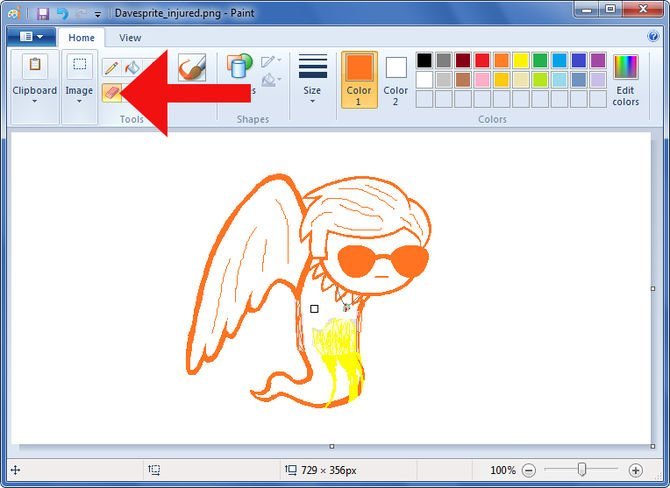Open the Paint application menu button

tap(30, 38)
